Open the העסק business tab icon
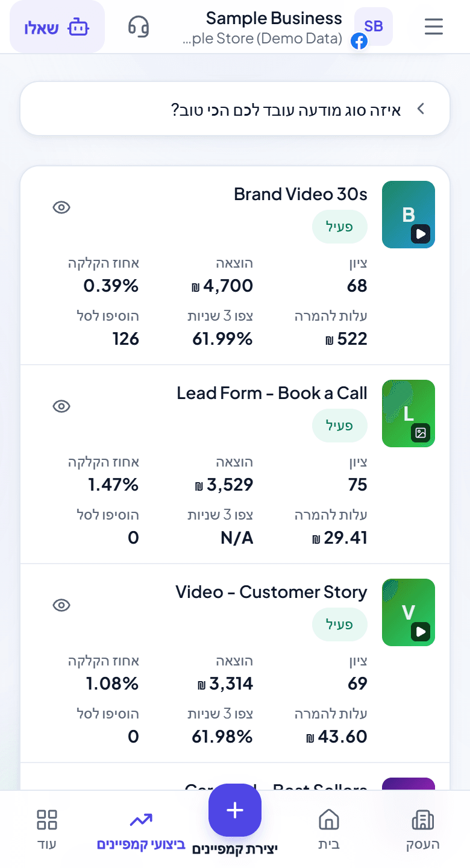Screen dimensions: 470x868 point(422,820)
